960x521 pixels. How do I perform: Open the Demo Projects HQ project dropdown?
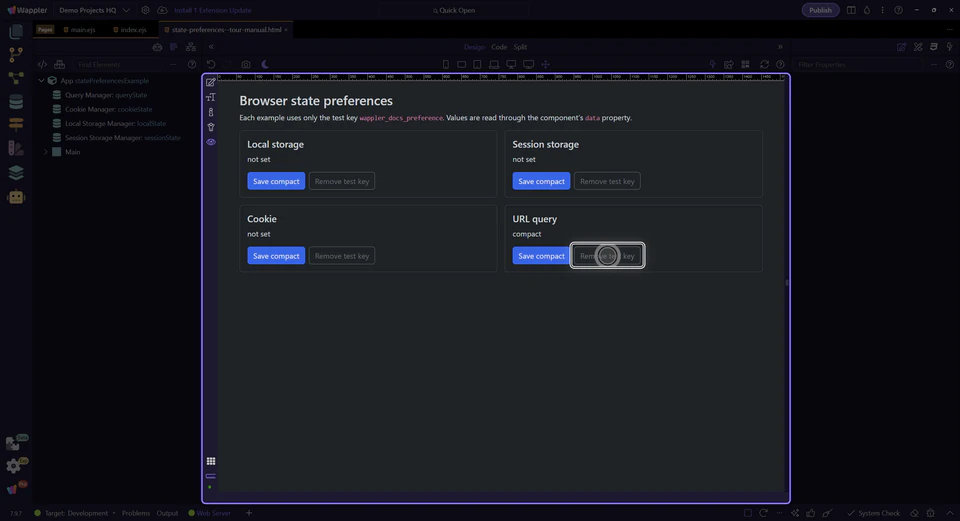[x=94, y=10]
